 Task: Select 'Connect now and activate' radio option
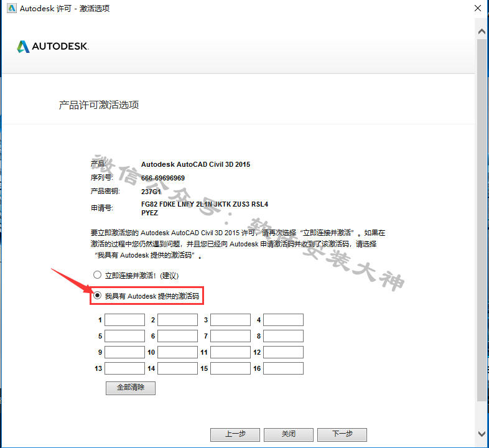pyautogui.click(x=97, y=275)
